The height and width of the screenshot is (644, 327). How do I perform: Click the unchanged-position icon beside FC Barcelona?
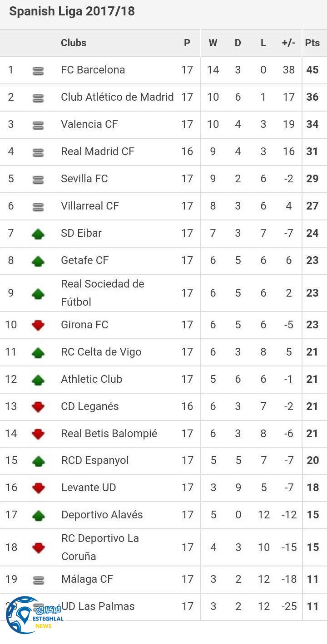click(38, 71)
